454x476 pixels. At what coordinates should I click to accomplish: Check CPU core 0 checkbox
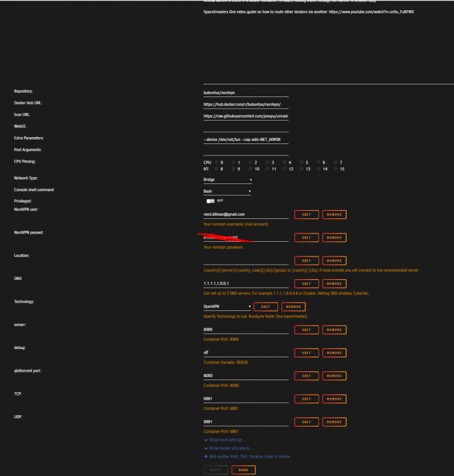coord(217,162)
